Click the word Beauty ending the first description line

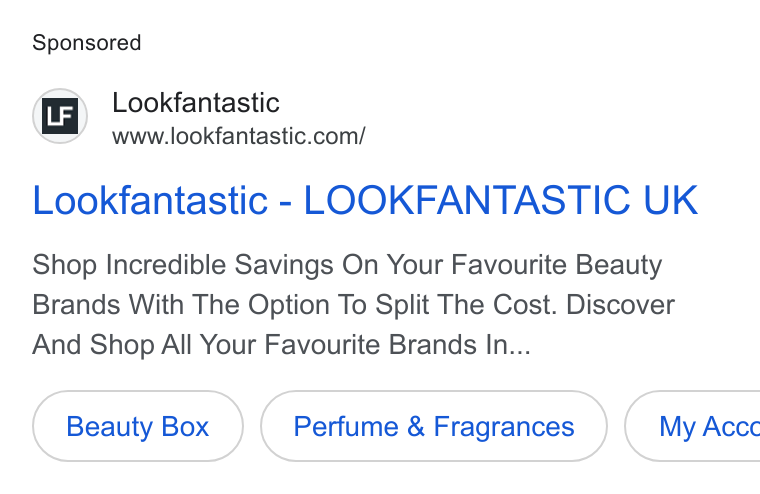point(618,265)
